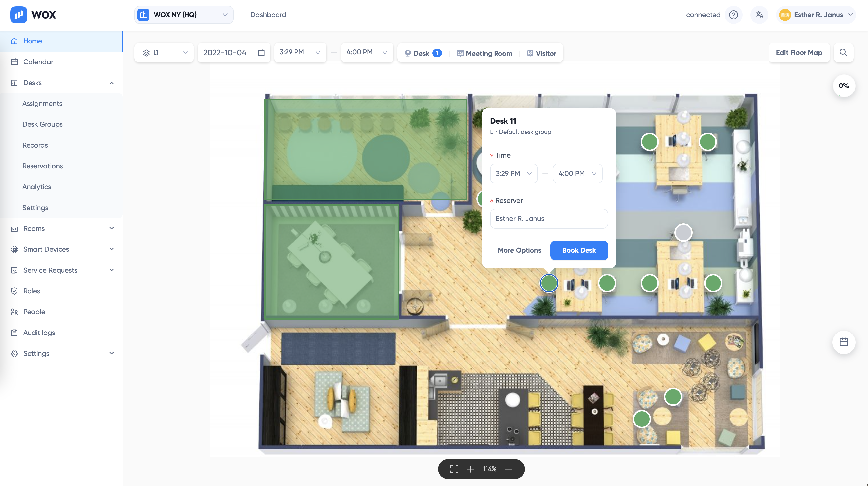Select the highlighted Desk 11 marker

[x=549, y=283]
